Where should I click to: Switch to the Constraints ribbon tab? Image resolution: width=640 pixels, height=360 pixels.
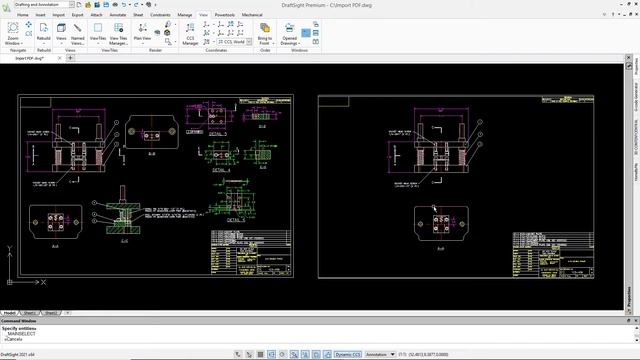[x=160, y=15]
